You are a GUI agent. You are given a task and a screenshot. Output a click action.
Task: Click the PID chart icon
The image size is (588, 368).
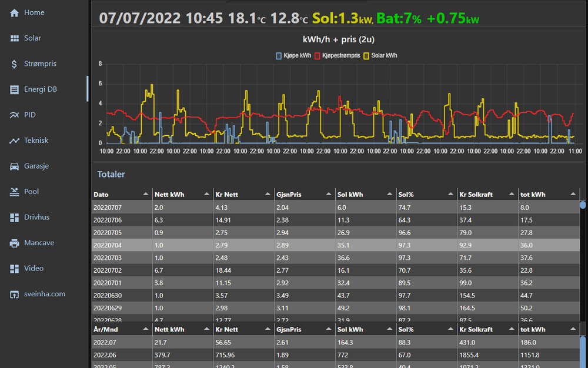click(x=15, y=115)
